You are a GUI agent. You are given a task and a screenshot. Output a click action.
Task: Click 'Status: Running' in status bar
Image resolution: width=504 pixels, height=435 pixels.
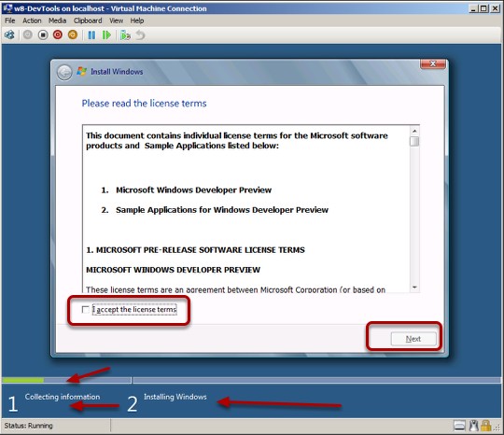pos(29,426)
